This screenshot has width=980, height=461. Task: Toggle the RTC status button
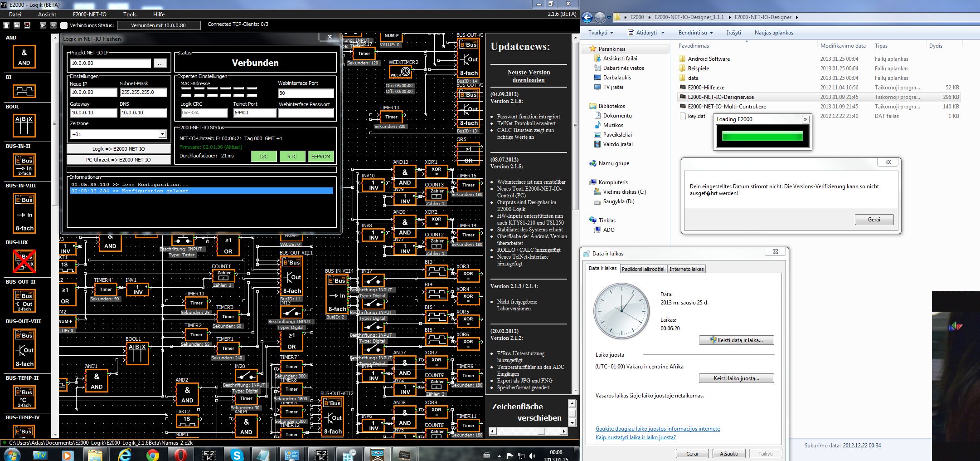(x=292, y=157)
